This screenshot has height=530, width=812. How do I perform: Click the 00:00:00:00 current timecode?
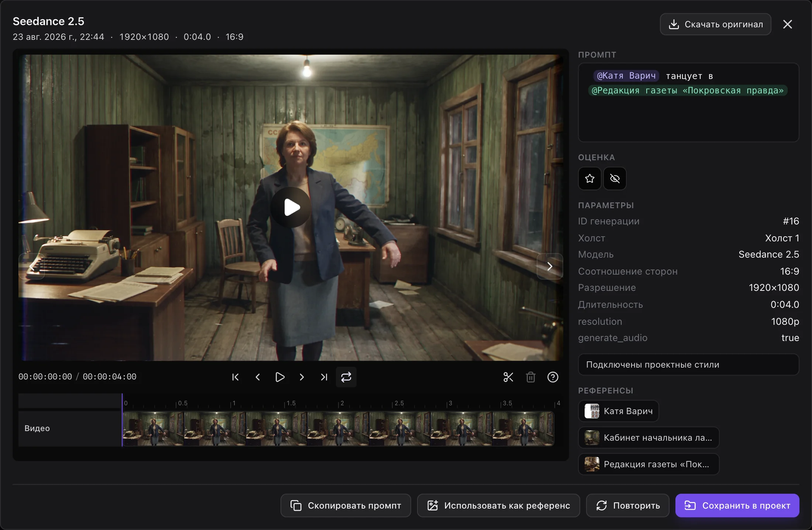(45, 377)
